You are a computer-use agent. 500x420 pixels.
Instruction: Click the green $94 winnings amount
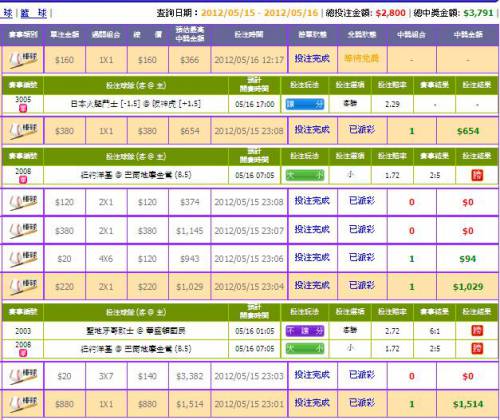click(468, 259)
